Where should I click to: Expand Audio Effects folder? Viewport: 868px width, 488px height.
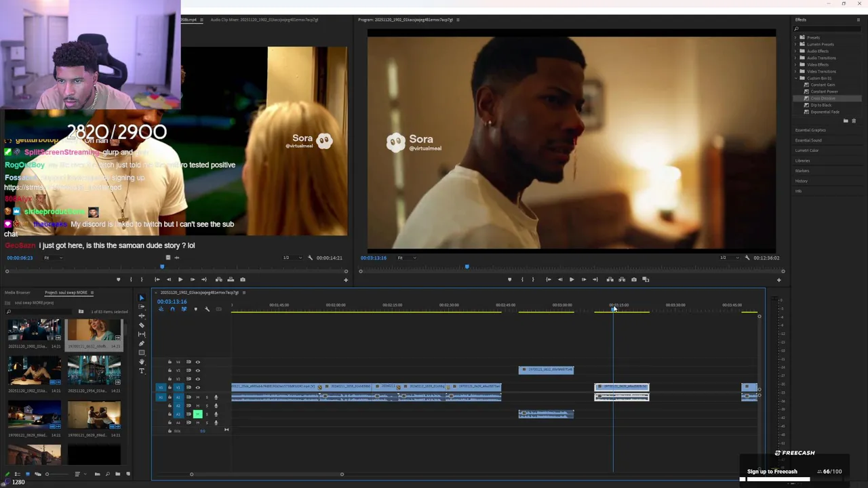point(795,51)
